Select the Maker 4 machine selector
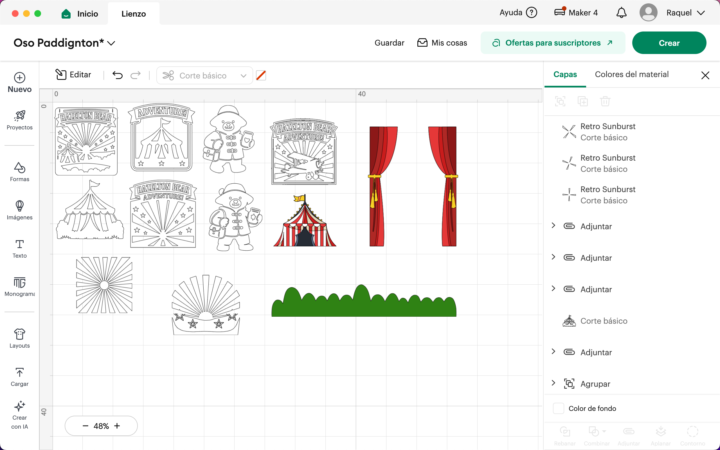 tap(576, 13)
